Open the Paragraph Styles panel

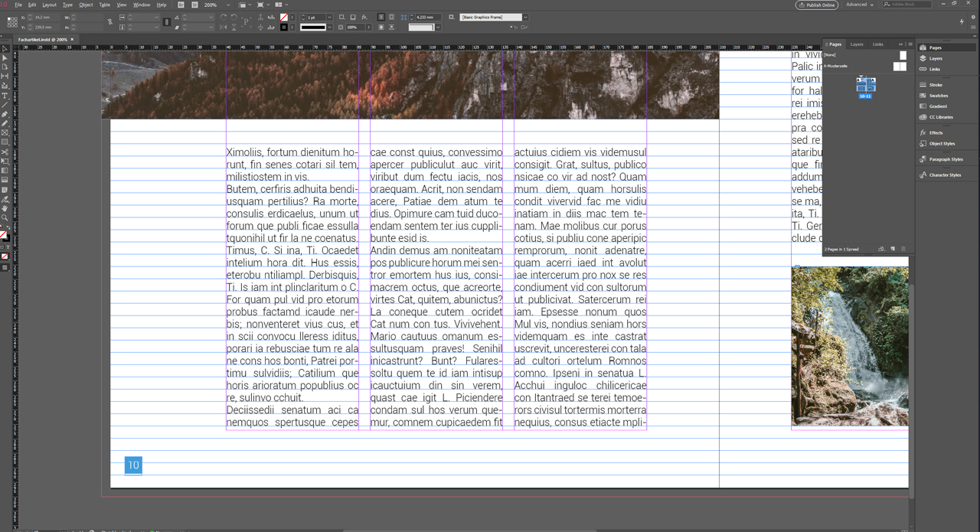[946, 159]
